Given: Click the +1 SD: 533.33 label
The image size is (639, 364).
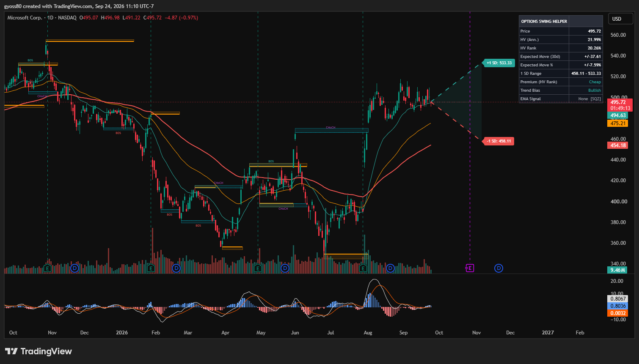Looking at the screenshot, I should tap(499, 63).
